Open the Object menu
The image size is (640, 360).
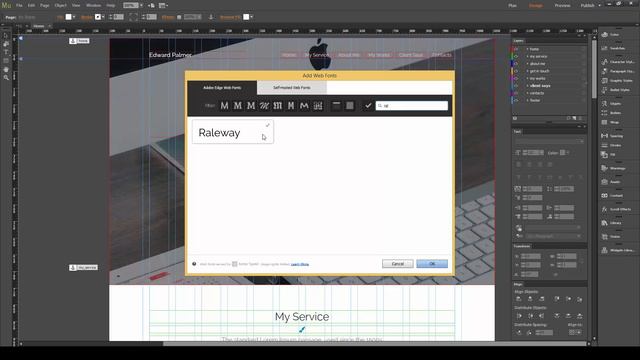pos(60,5)
